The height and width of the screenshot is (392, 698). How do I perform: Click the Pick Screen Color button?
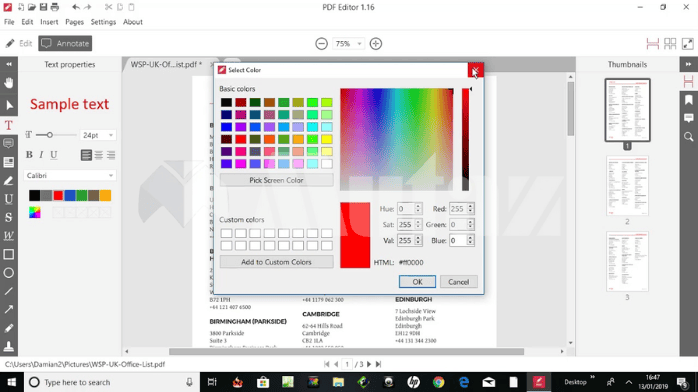pyautogui.click(x=276, y=180)
